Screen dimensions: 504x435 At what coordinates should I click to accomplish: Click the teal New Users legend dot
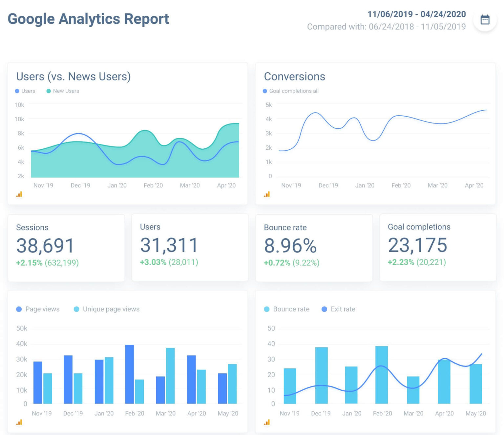49,91
